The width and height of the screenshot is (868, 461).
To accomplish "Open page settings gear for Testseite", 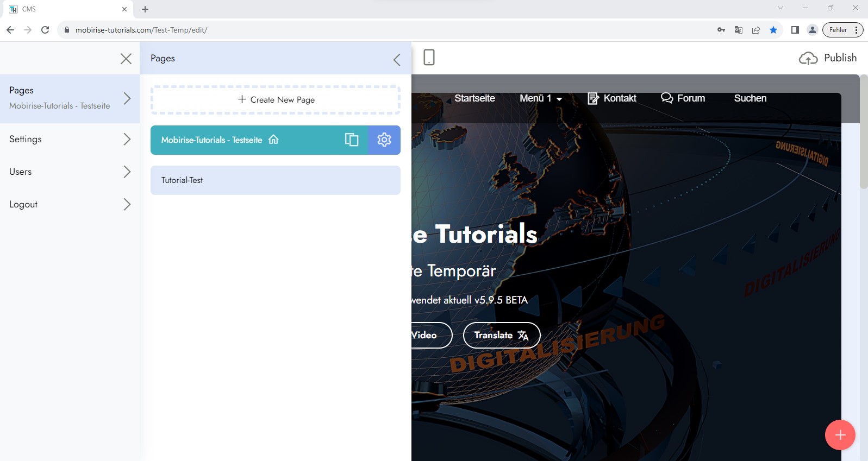I will pos(384,140).
